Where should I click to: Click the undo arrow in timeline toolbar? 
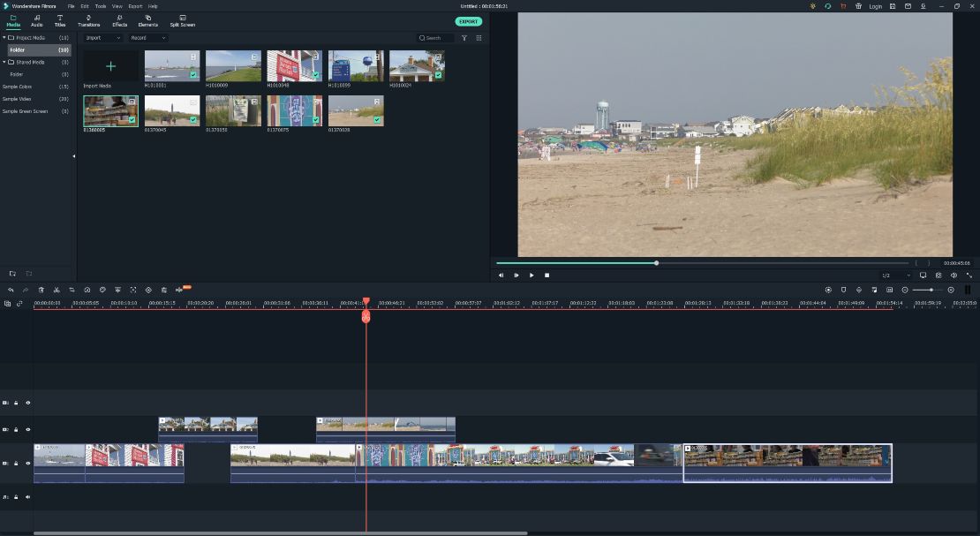[x=11, y=290]
